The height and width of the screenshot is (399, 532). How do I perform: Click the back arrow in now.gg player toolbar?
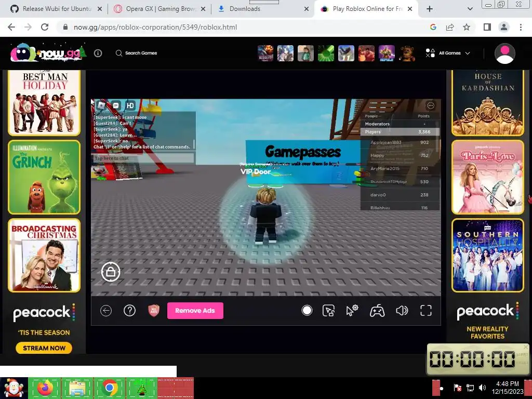(106, 311)
